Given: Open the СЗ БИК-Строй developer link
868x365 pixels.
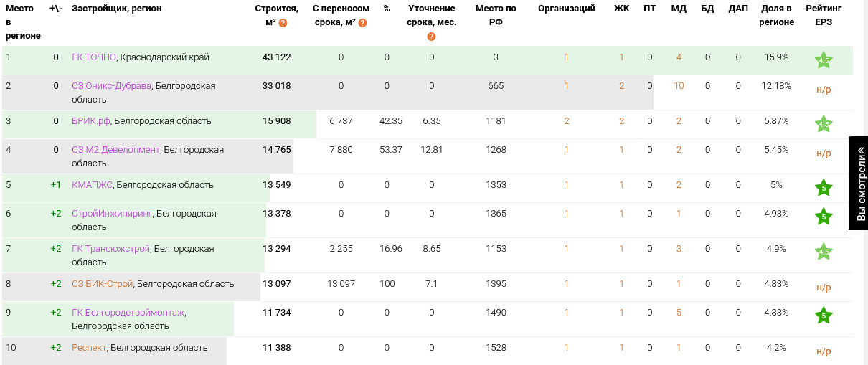Looking at the screenshot, I should point(103,284).
